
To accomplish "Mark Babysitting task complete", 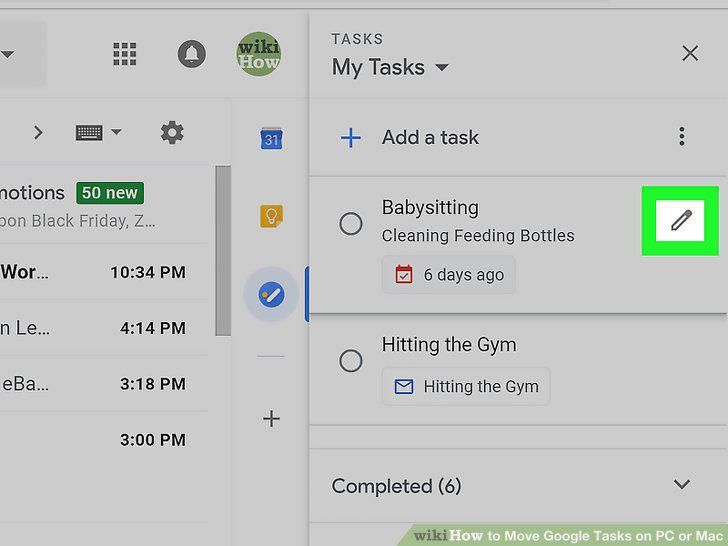I will (351, 224).
